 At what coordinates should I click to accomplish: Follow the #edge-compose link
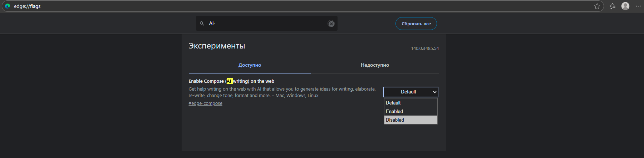[x=205, y=103]
